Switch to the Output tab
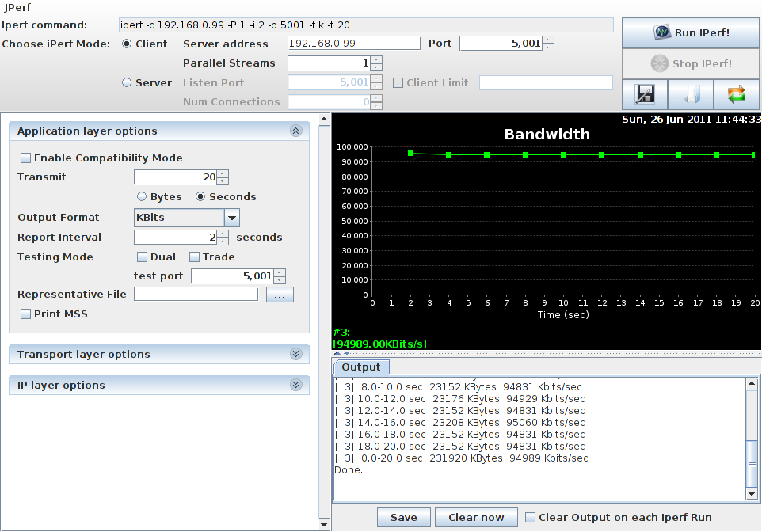 pos(361,367)
